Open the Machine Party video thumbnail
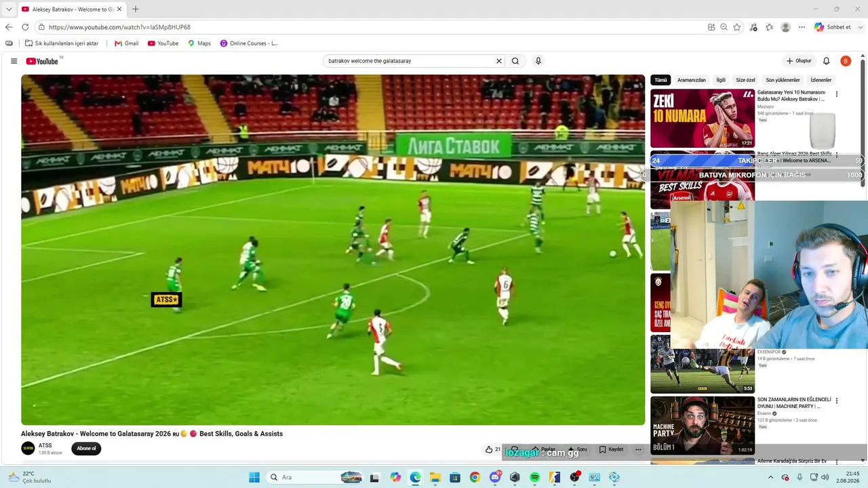Screen dimensions: 868x488 pyautogui.click(x=703, y=426)
